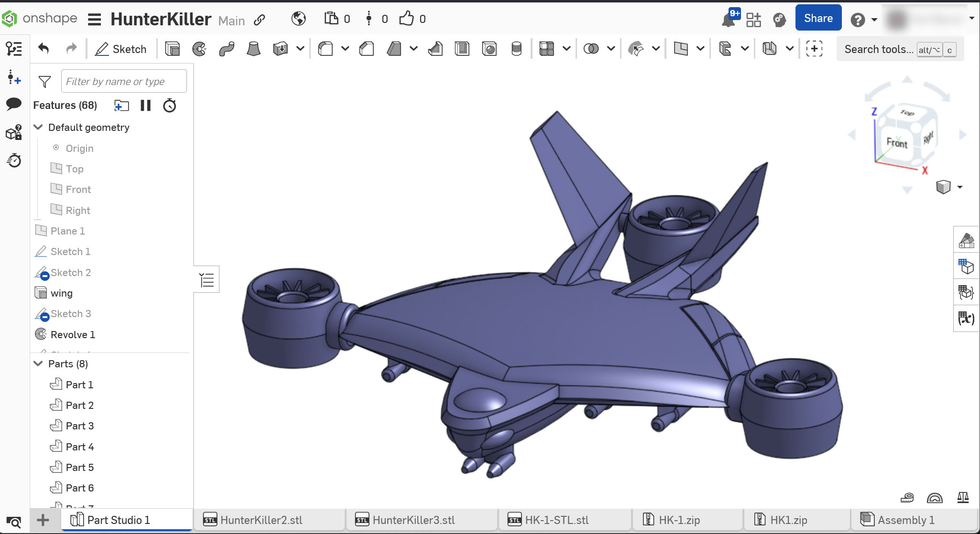Select the Revolve tool
Viewport: 980px width, 534px height.
[x=199, y=49]
